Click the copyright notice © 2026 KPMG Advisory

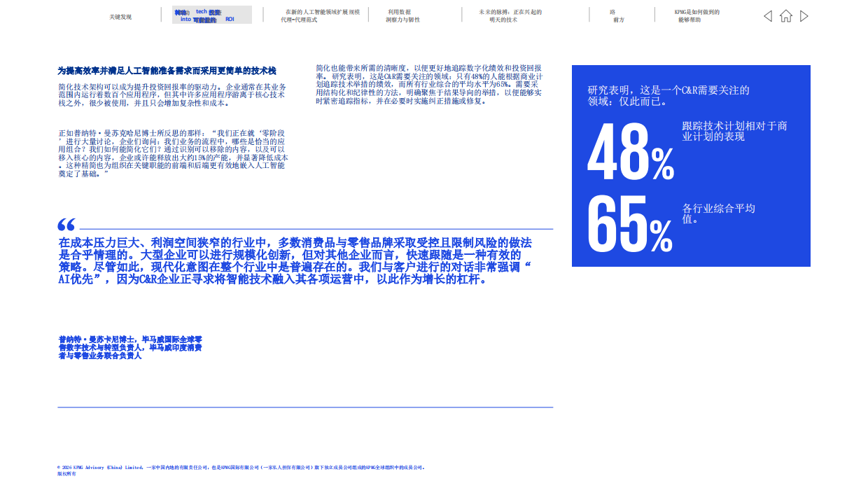(x=241, y=467)
